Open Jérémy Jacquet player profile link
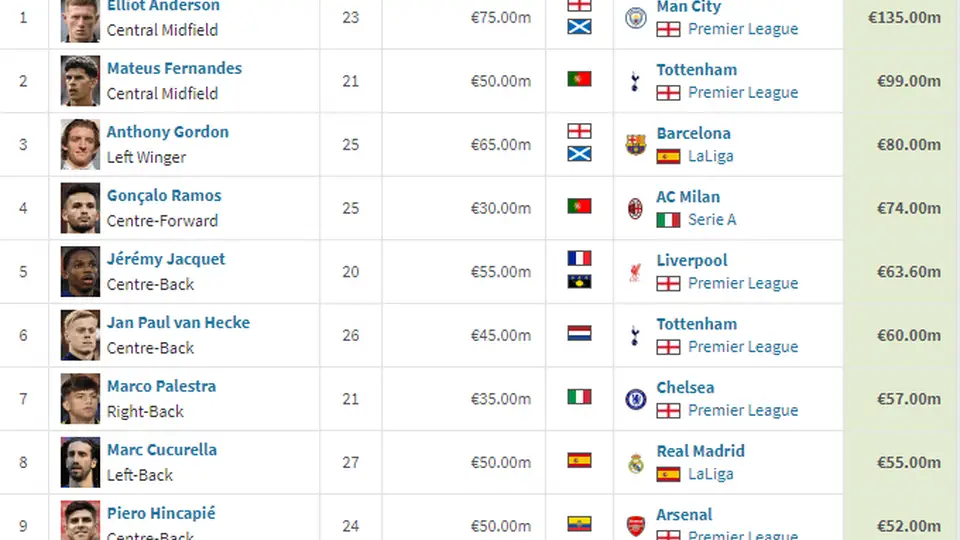Screen dimensions: 960x540 [166, 260]
